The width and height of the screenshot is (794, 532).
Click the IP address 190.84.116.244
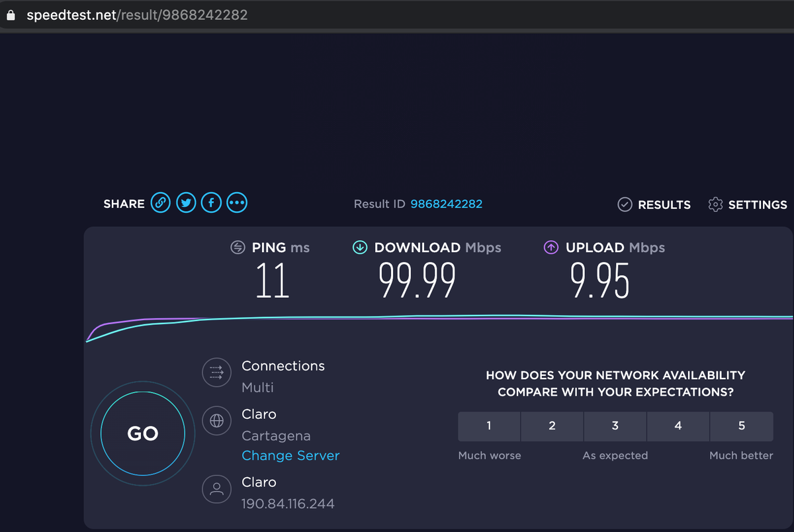point(288,504)
